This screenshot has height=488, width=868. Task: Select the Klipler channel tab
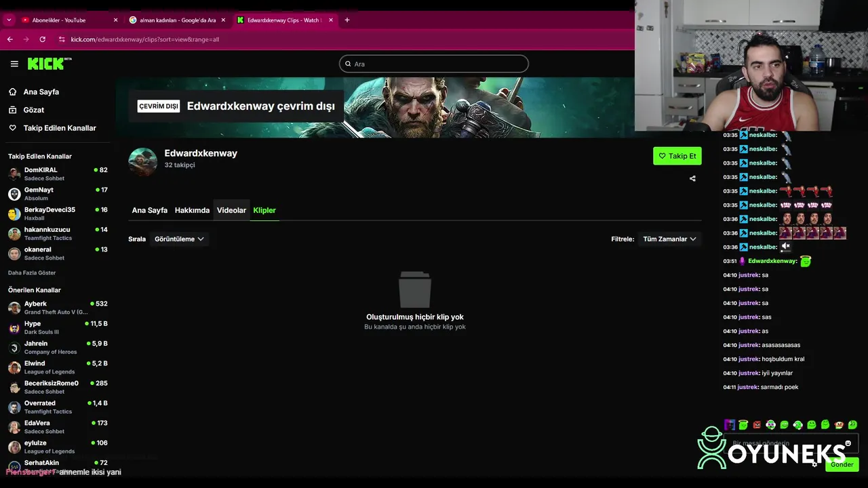tap(264, 210)
